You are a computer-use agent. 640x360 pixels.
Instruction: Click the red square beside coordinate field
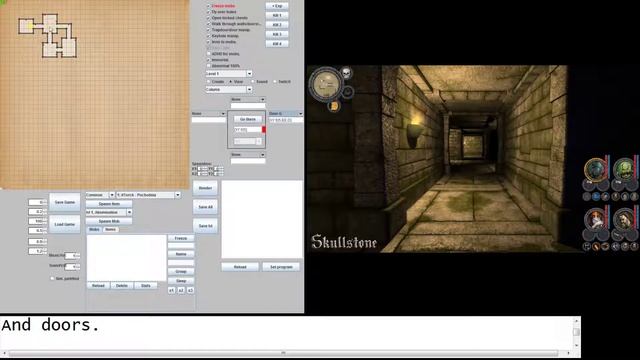point(264,129)
